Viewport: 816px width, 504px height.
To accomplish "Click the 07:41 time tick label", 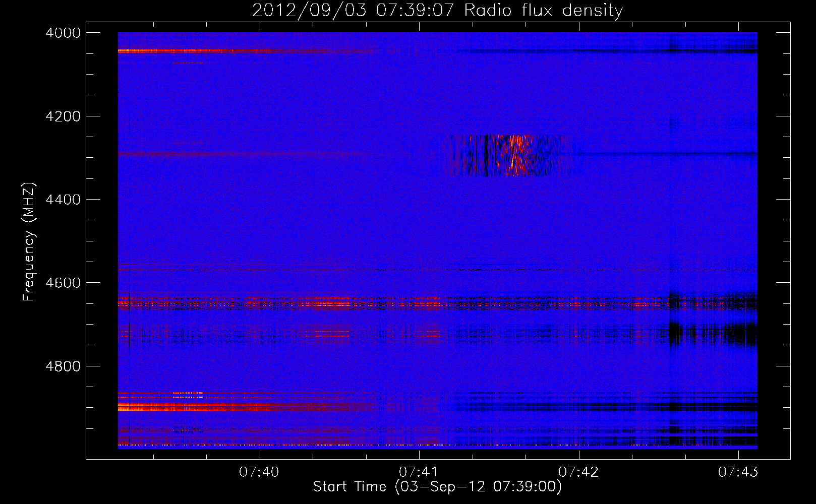I will 419,472.
